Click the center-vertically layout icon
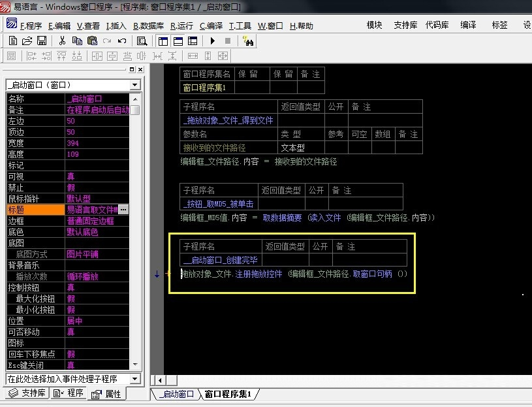532x407 pixels. 112,56
